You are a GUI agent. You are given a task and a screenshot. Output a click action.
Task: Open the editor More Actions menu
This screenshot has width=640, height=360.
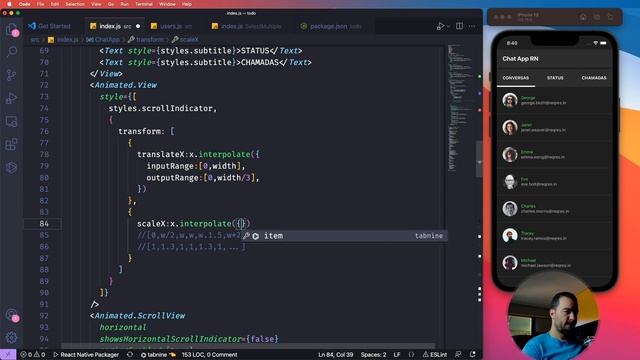(x=472, y=26)
